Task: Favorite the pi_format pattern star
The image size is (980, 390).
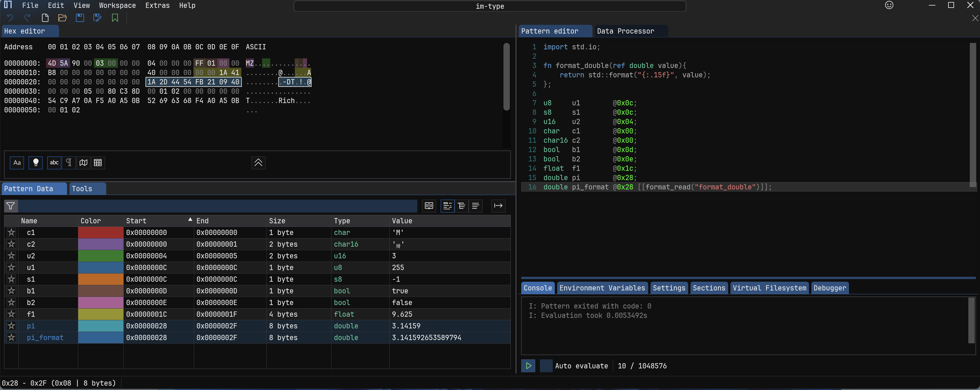Action: tap(11, 337)
